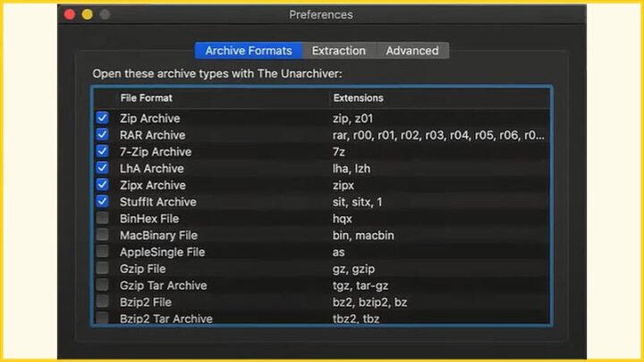Uncheck the StuffIt Archive checkbox
This screenshot has width=644, height=362.
(x=102, y=201)
